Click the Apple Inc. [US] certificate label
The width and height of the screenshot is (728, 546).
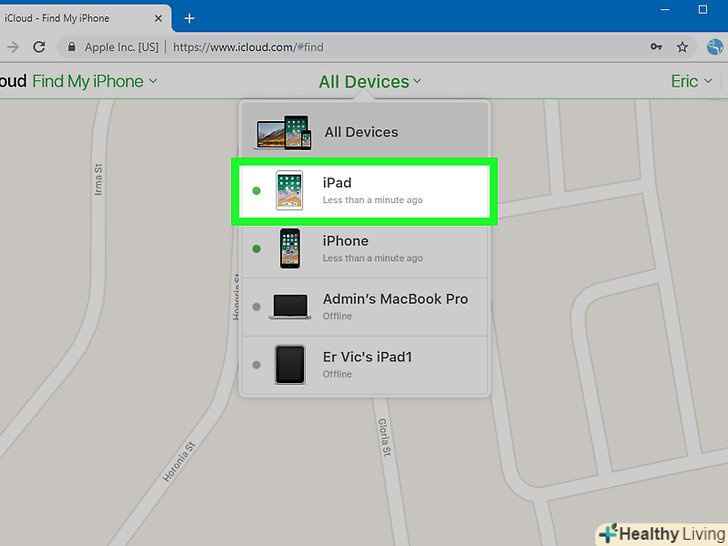pos(122,47)
